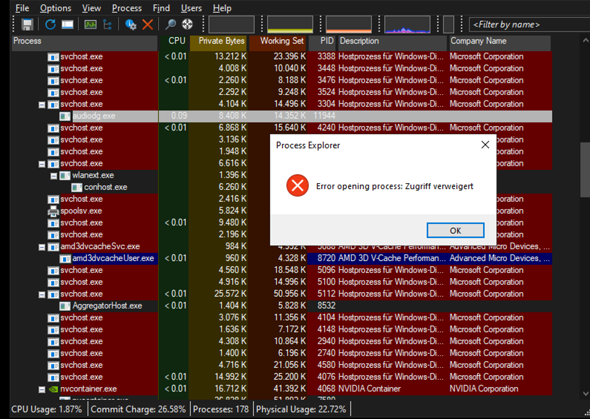Click the icon beside amd3dvcacheUser.exe
The width and height of the screenshot is (590, 419).
65,258
